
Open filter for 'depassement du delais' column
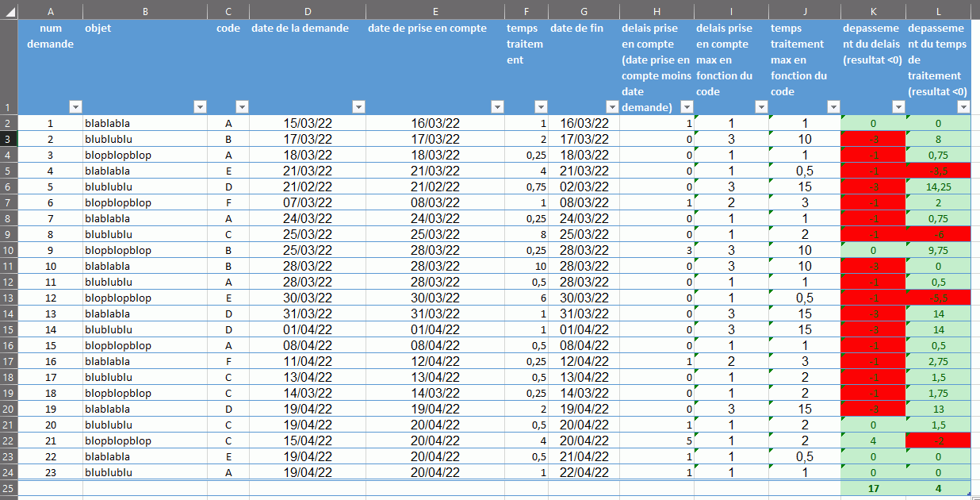point(898,107)
